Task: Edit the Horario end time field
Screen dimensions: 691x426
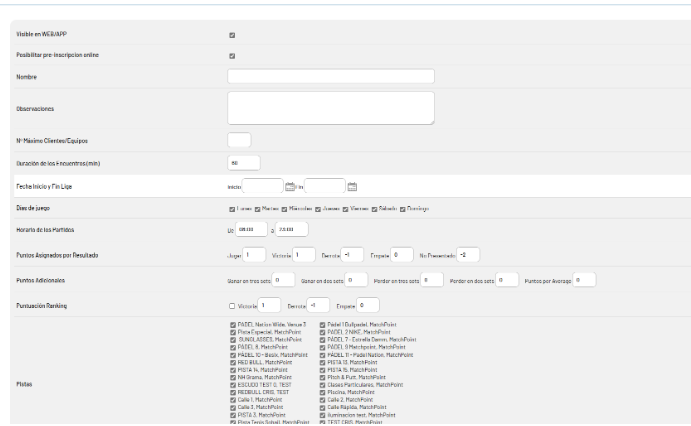Action: pos(292,230)
